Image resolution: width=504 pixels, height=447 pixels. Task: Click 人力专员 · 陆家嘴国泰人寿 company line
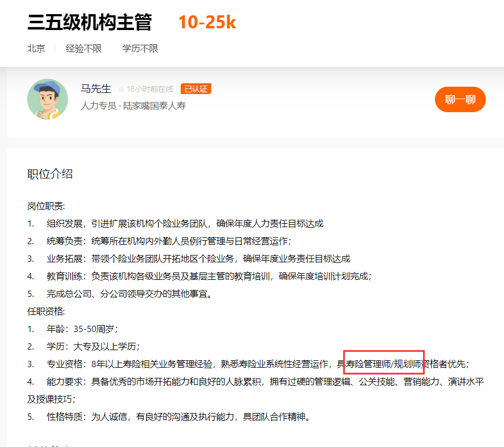[133, 106]
